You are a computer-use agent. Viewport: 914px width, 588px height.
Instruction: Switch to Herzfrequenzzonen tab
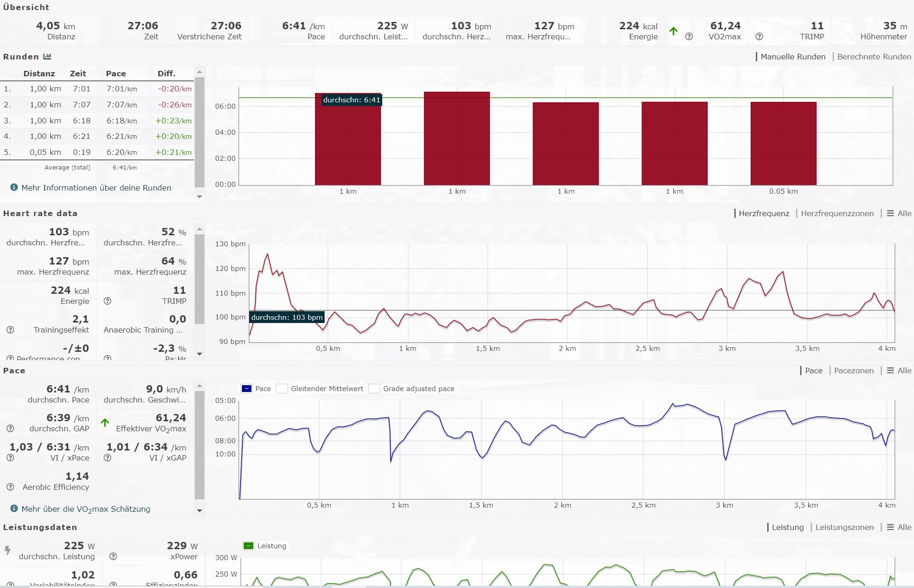(x=837, y=213)
